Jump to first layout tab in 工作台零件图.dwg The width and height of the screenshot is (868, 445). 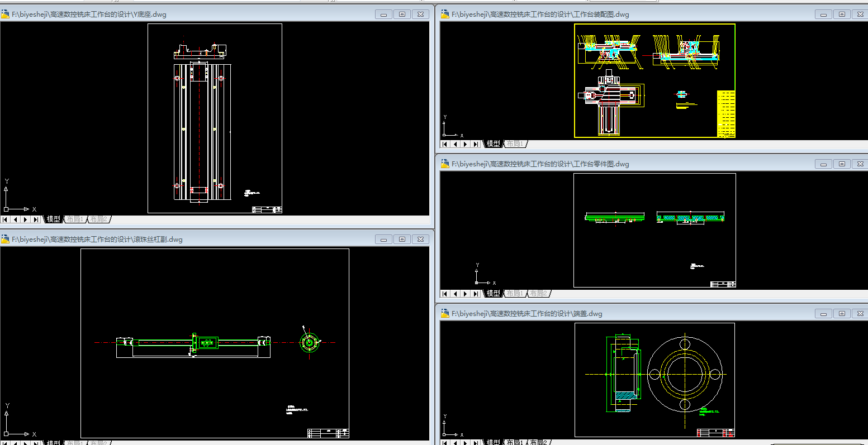click(x=445, y=294)
